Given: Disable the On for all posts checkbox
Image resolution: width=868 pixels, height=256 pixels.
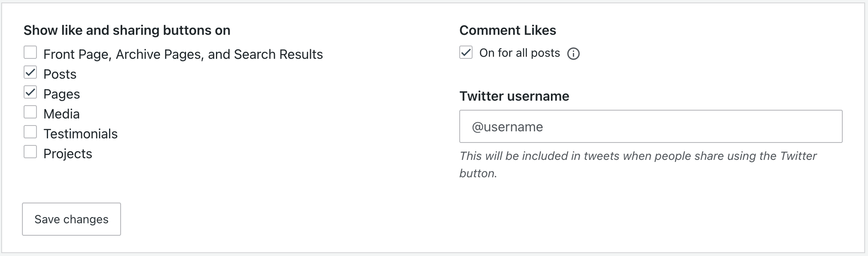Looking at the screenshot, I should tap(466, 53).
